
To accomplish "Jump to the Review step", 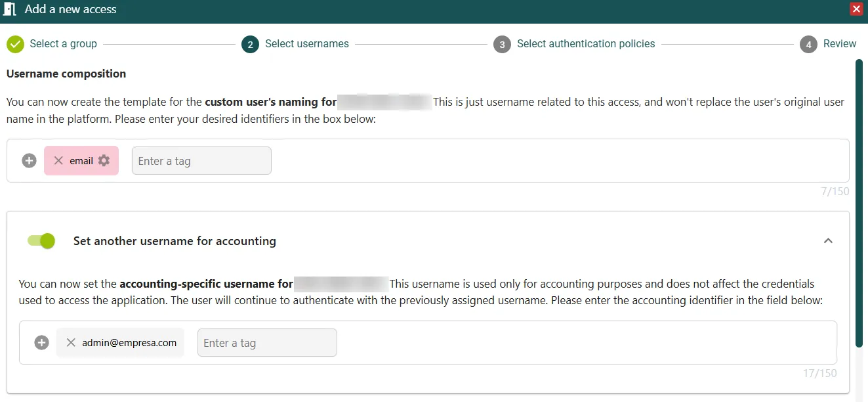I will point(840,44).
